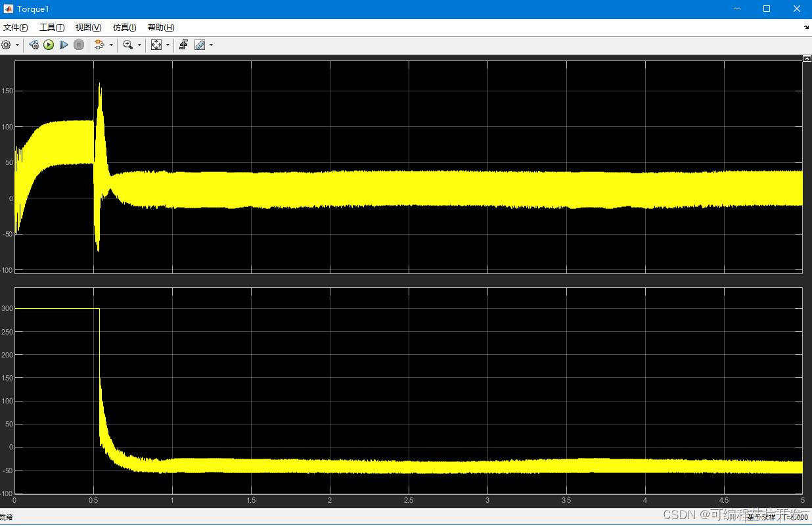Image resolution: width=812 pixels, height=527 pixels.
Task: Open the 帮助(H) menu
Action: (x=161, y=28)
